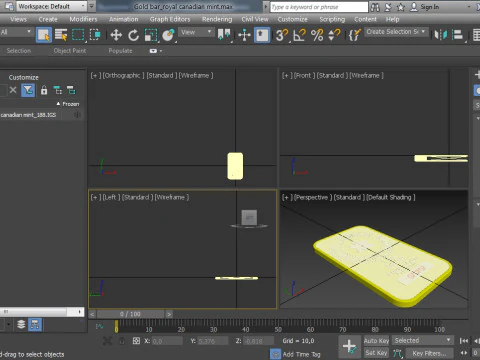Click Select and Manipulate icon
480x360 pixels.
(x=244, y=35)
